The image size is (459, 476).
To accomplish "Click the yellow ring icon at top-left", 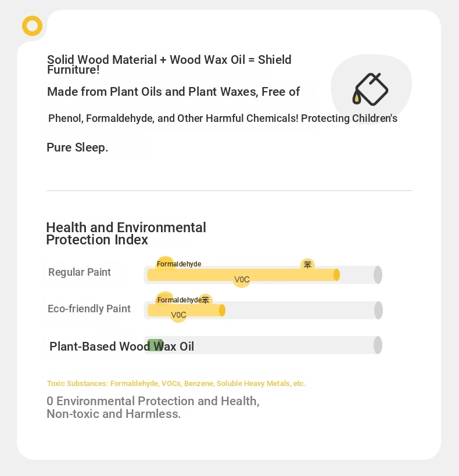I will click(32, 26).
